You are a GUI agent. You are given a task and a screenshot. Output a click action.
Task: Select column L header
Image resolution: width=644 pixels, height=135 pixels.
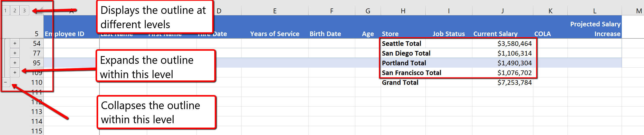[595, 11]
